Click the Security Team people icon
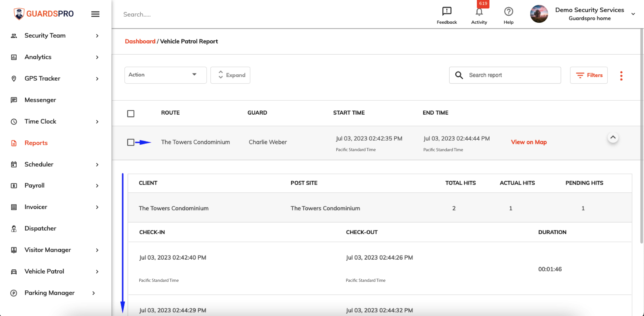Image resolution: width=644 pixels, height=316 pixels. coord(14,36)
